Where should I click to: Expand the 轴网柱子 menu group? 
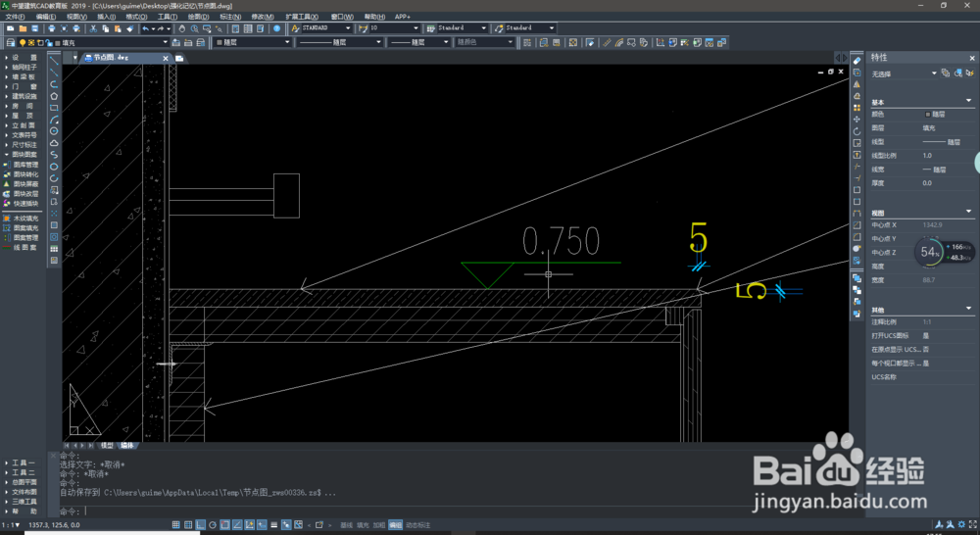tap(22, 67)
